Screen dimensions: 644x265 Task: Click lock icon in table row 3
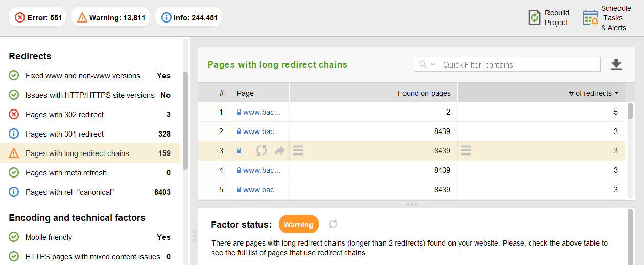[x=238, y=151]
